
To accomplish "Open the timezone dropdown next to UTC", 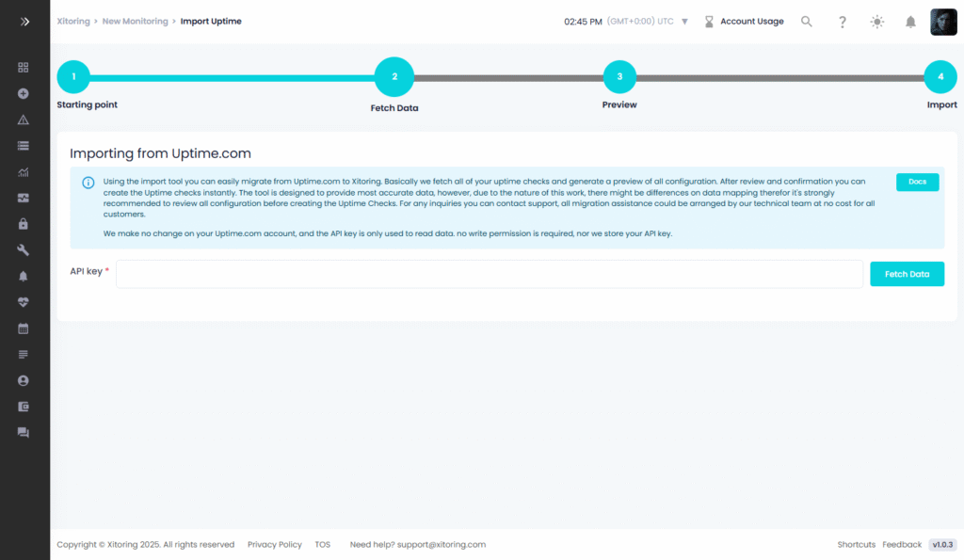I will (684, 22).
